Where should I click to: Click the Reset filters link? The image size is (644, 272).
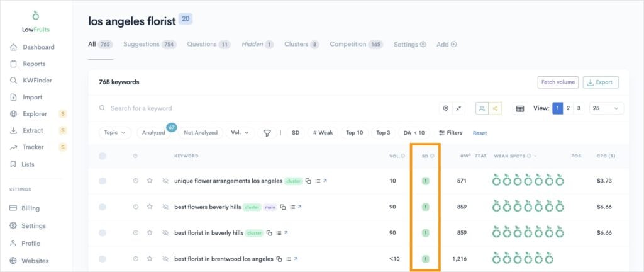pyautogui.click(x=480, y=133)
